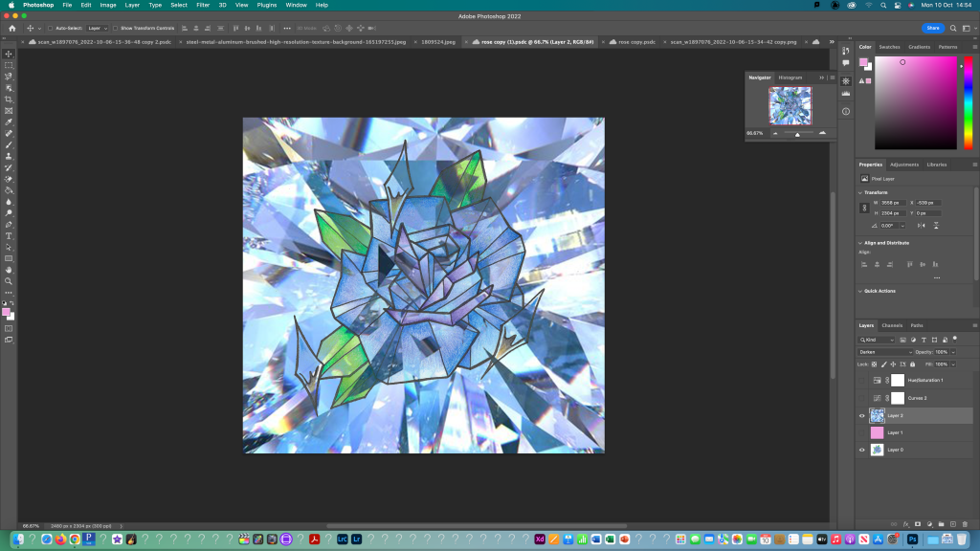Open the Filter menu

click(x=203, y=5)
